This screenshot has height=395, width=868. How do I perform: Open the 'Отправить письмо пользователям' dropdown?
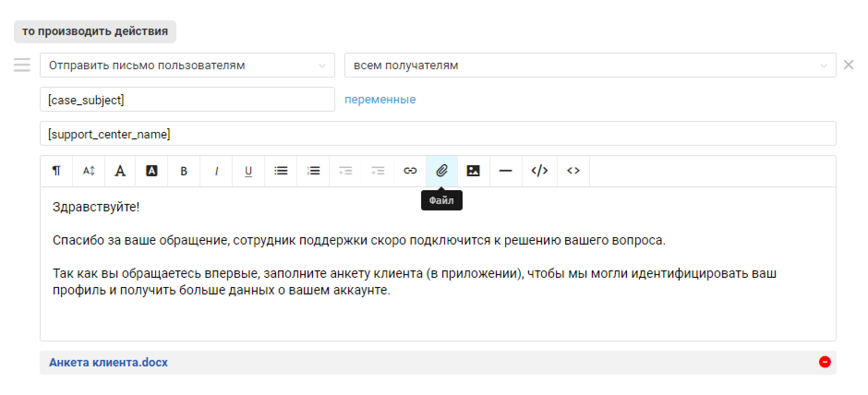tap(187, 65)
